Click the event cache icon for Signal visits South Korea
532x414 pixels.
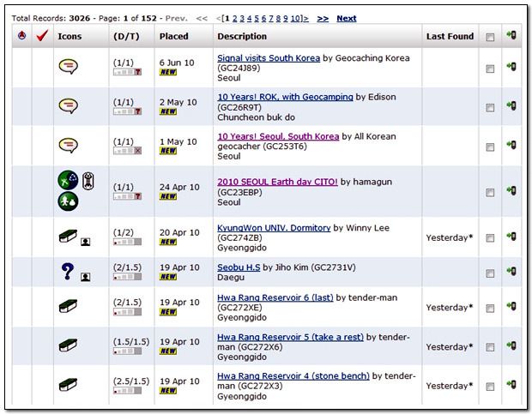pos(68,66)
